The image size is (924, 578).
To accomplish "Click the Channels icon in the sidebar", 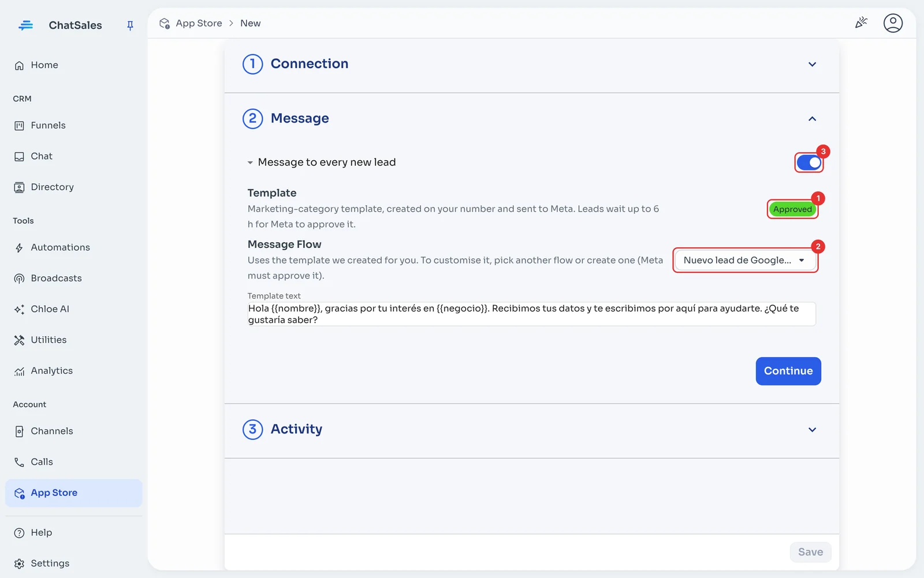I will point(19,431).
